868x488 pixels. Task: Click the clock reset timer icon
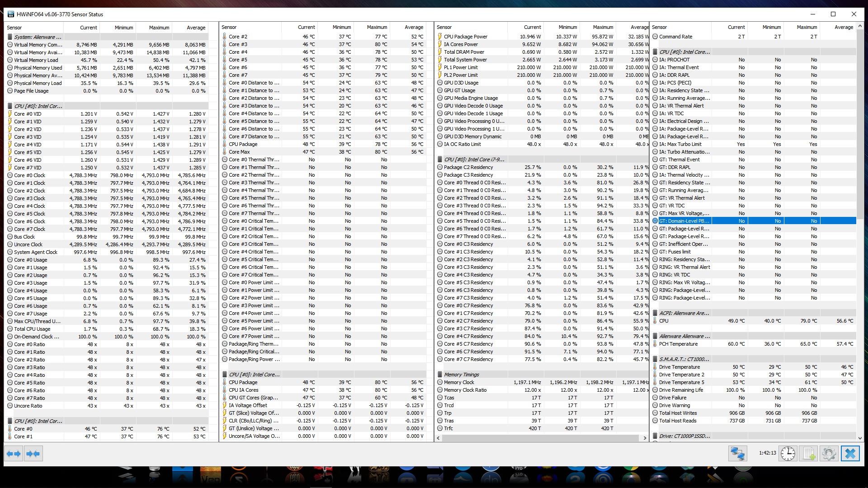click(x=788, y=453)
